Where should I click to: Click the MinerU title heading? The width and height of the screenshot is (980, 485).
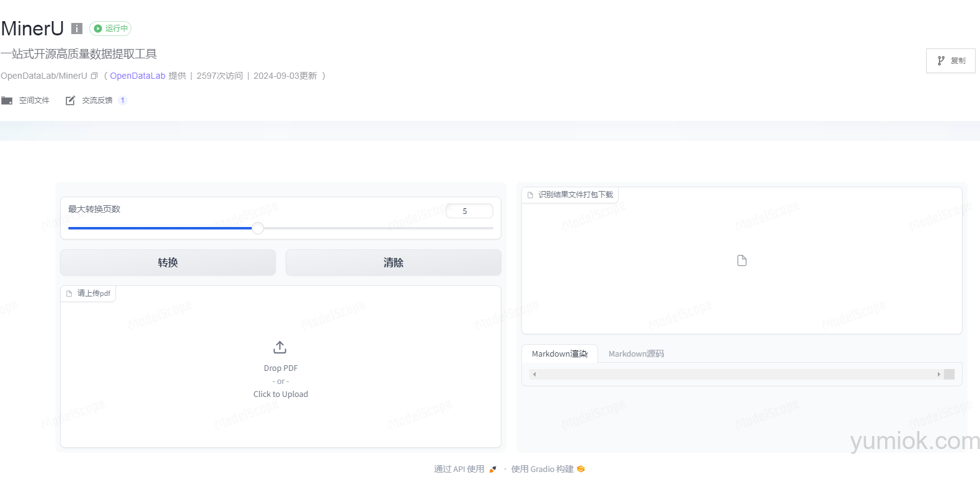(x=32, y=29)
